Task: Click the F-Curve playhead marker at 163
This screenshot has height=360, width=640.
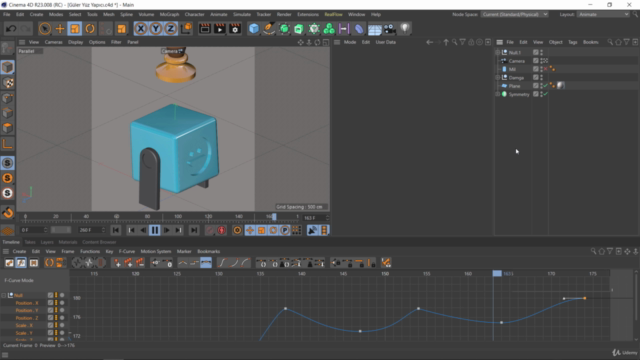Action: [497, 273]
